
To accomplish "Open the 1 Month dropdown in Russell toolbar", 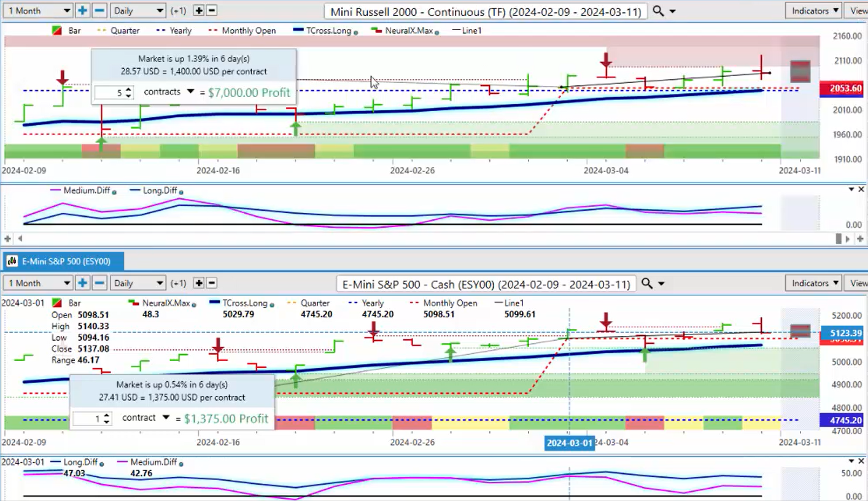I will point(37,10).
